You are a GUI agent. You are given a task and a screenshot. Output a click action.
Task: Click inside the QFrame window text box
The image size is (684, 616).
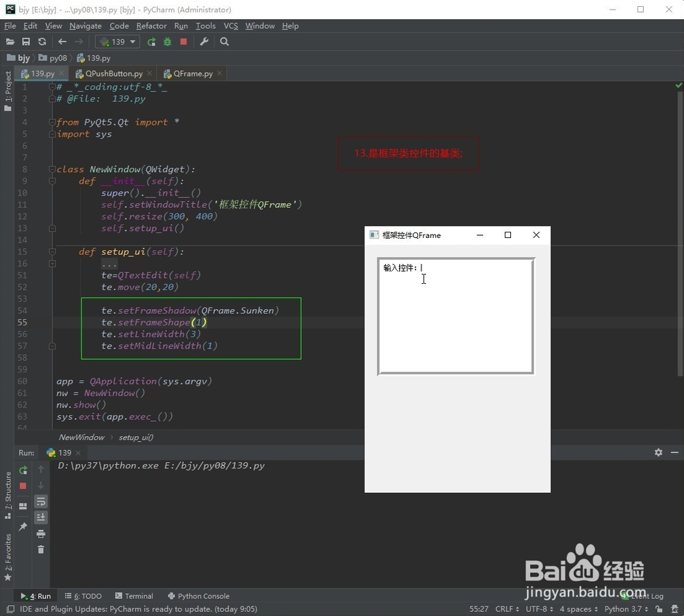456,316
